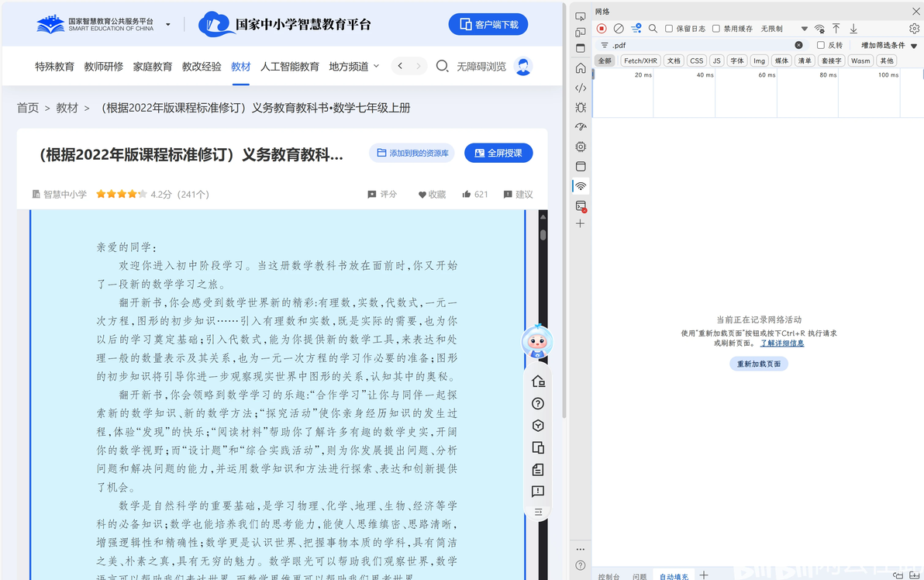This screenshot has width=924, height=580.
Task: Show next nav items arrow
Action: [x=419, y=66]
